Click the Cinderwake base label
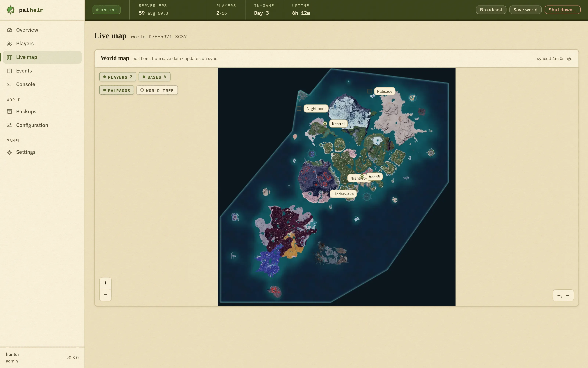The image size is (588, 368). [x=343, y=194]
